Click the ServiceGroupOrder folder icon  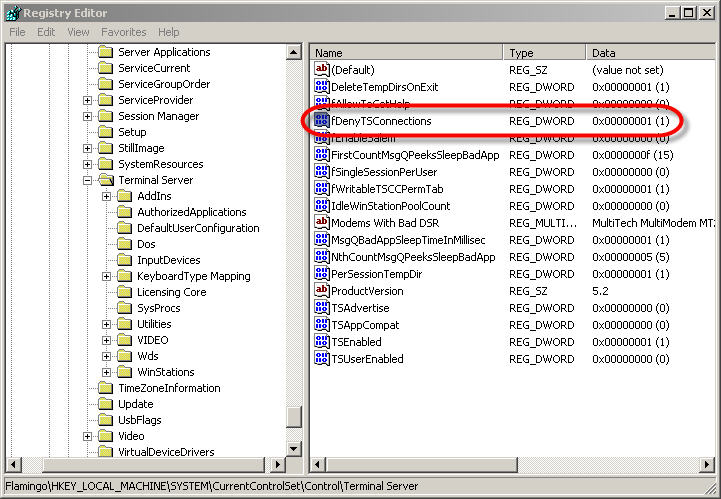point(106,84)
